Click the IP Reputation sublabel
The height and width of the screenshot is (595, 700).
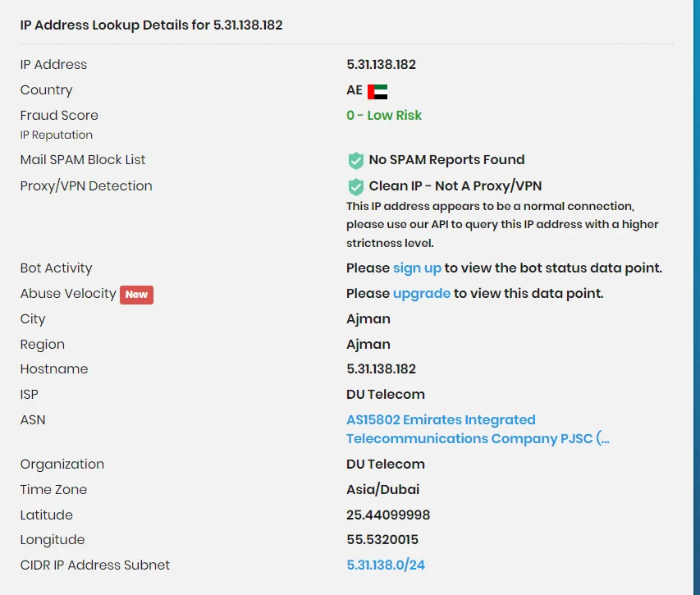pos(57,135)
